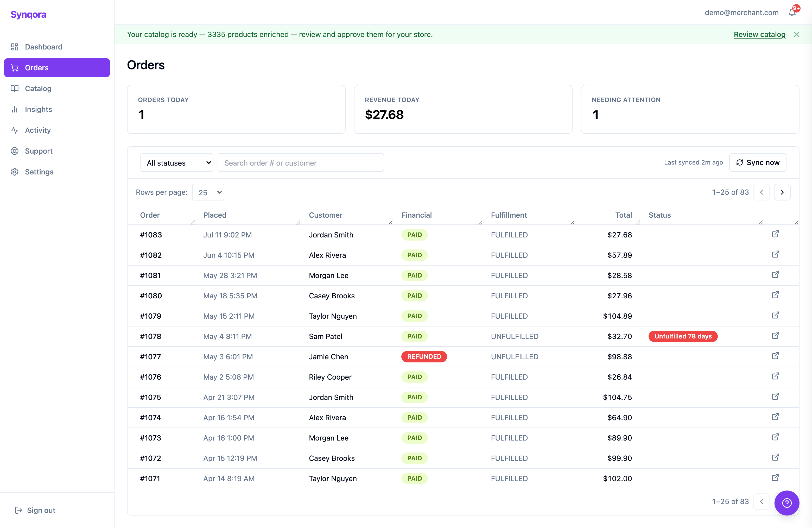The height and width of the screenshot is (528, 812).
Task: Open the Rows per page dropdown
Action: click(x=208, y=192)
